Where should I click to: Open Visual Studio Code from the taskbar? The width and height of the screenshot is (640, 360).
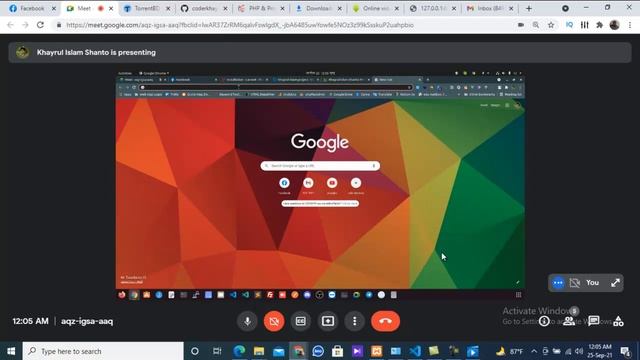click(415, 351)
